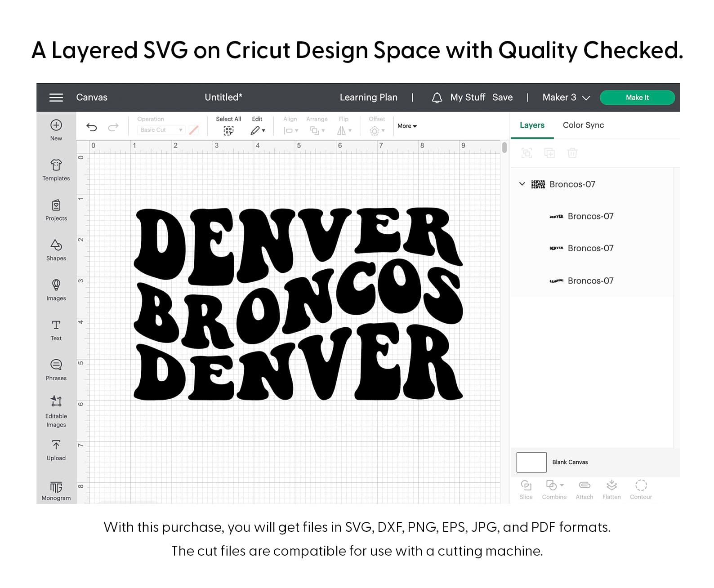
Task: Click the green Make It button
Action: click(637, 98)
